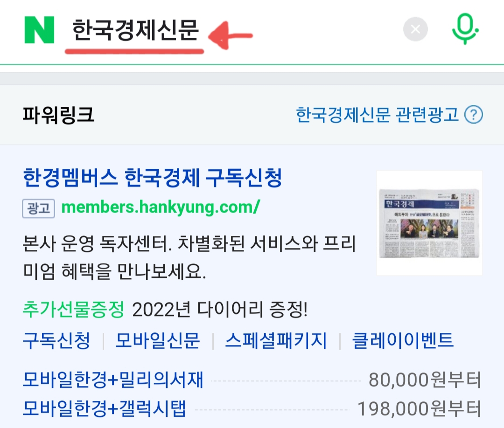The height and width of the screenshot is (428, 504).
Task: Open 모바일한경+밀리의서재 product link
Action: (x=113, y=380)
